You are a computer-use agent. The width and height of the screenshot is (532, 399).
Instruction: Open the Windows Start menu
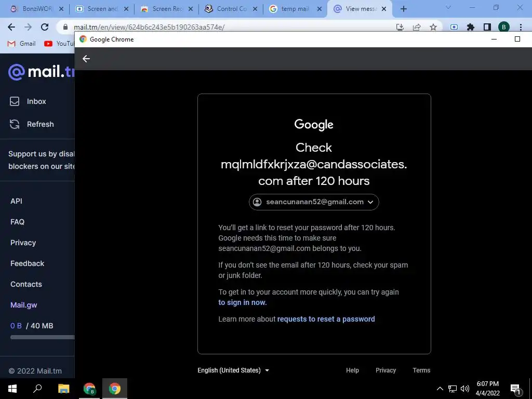pyautogui.click(x=12, y=389)
